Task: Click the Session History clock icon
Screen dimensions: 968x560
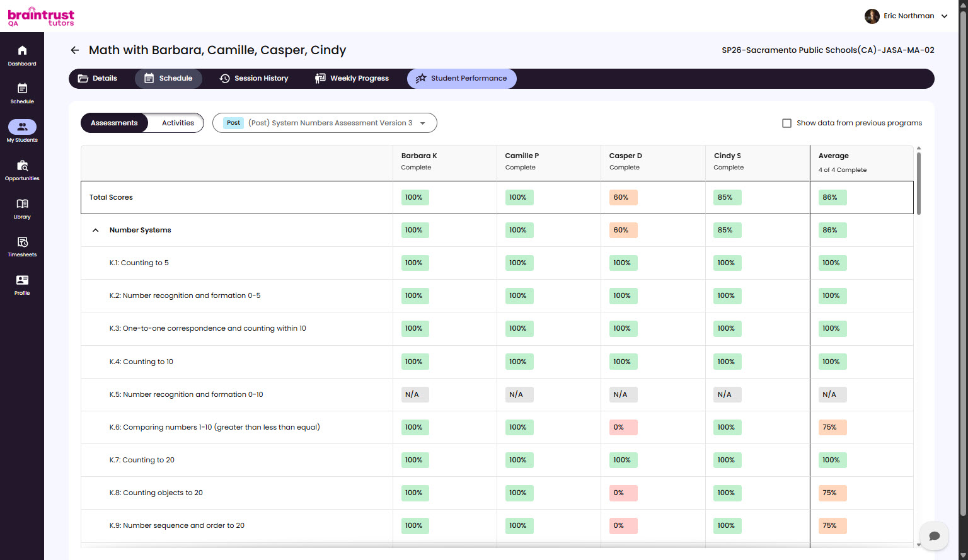Action: point(224,78)
